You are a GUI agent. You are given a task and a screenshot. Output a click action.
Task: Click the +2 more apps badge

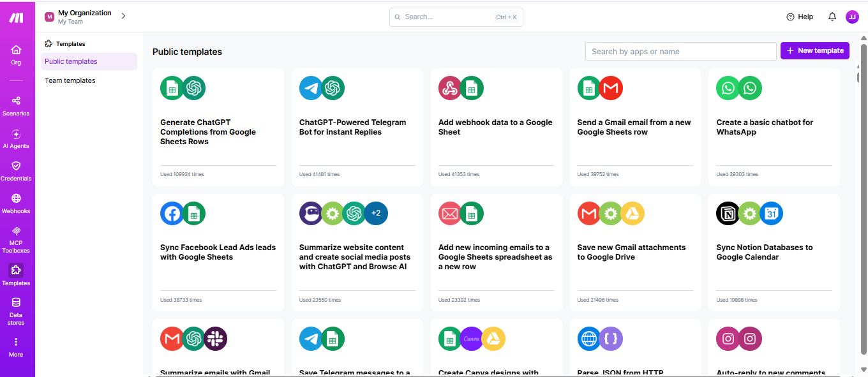tap(376, 213)
